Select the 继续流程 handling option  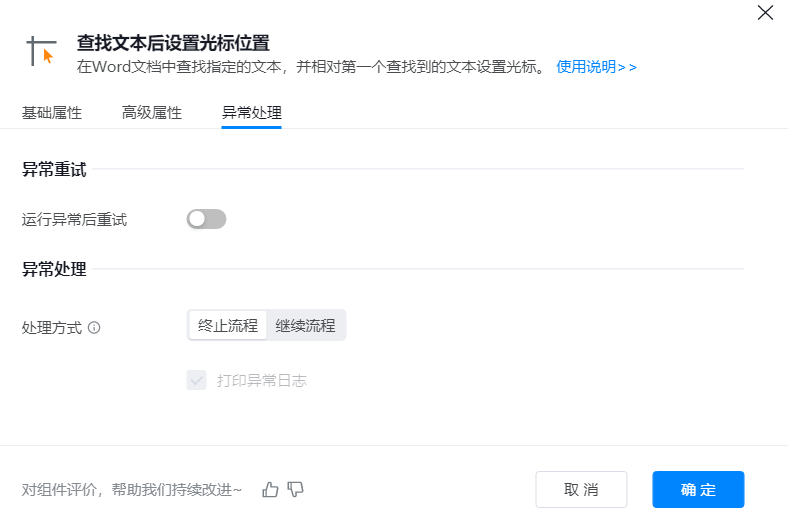(x=306, y=325)
